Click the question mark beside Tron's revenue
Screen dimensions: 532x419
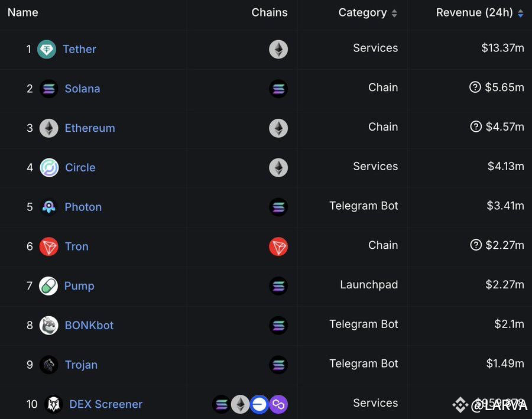click(475, 245)
